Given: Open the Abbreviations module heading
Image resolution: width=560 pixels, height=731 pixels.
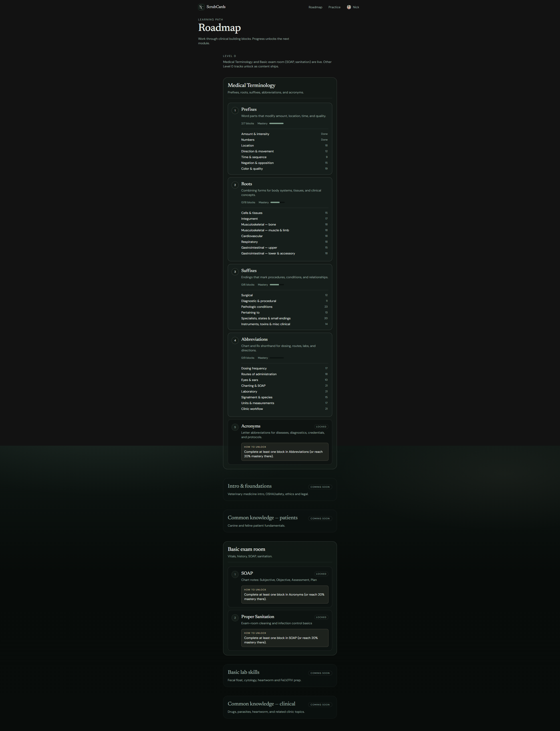Looking at the screenshot, I should tap(254, 339).
